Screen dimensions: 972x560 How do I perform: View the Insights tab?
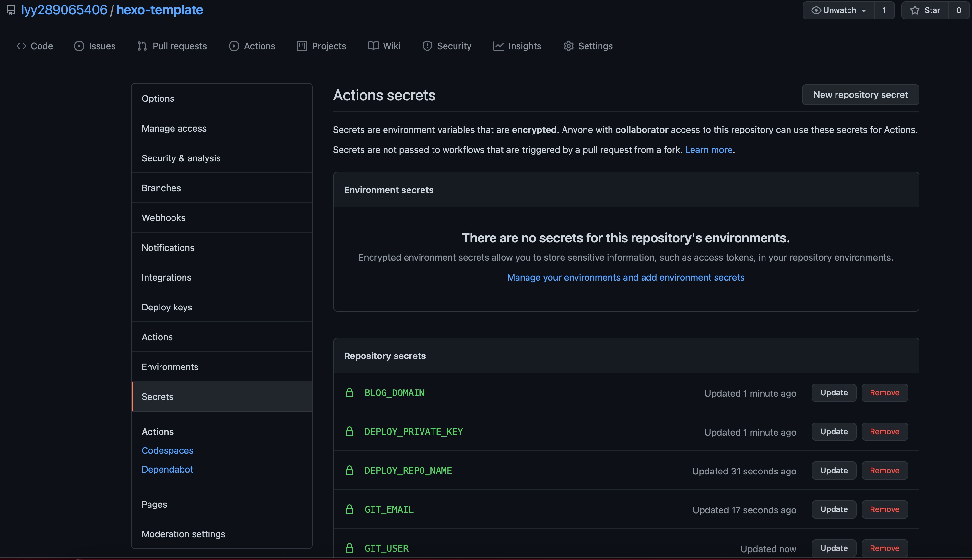pyautogui.click(x=517, y=46)
